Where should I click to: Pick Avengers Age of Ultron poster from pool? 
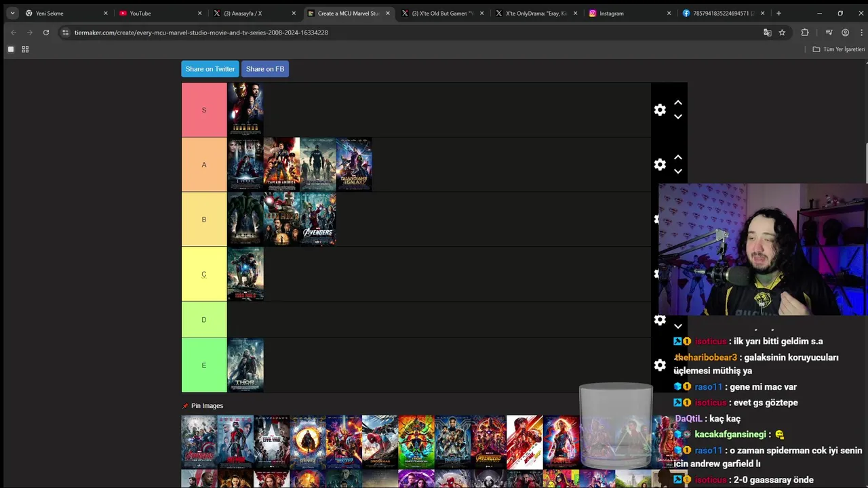(x=199, y=442)
